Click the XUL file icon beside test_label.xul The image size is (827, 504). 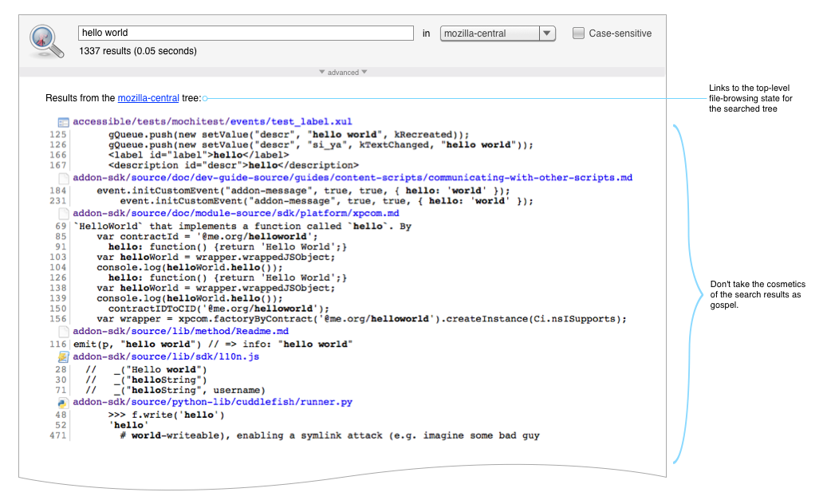63,122
